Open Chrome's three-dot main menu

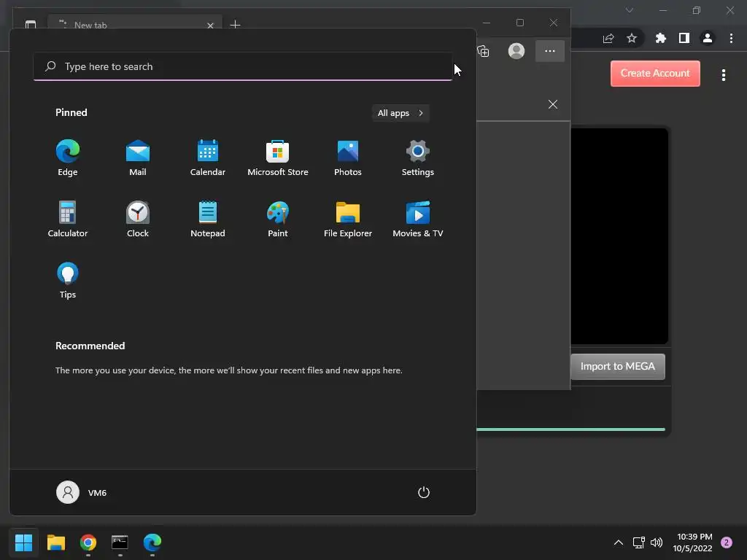[731, 38]
